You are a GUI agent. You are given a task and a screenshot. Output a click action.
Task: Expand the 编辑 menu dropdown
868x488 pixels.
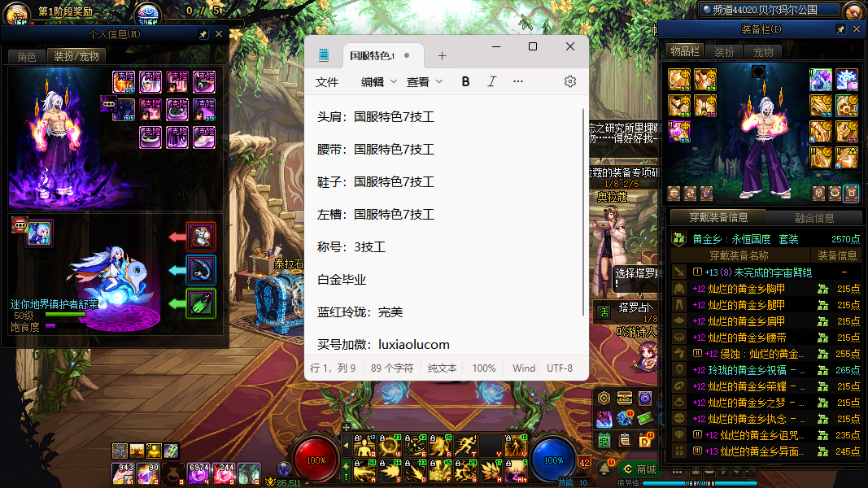(379, 81)
